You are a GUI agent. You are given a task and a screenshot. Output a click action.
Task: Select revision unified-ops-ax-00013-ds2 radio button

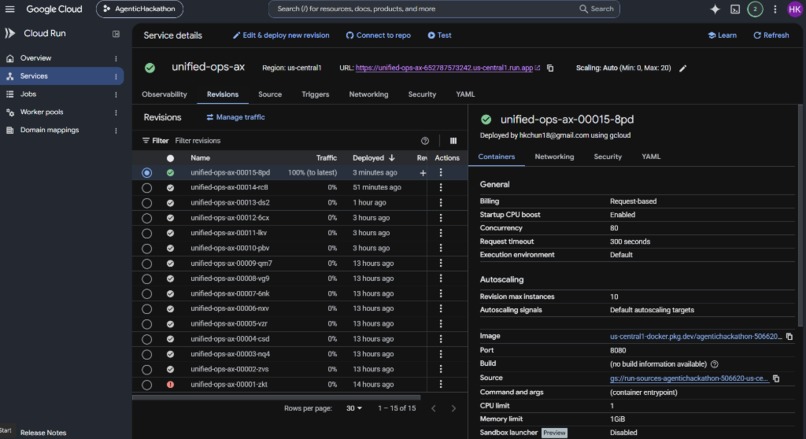pyautogui.click(x=146, y=203)
